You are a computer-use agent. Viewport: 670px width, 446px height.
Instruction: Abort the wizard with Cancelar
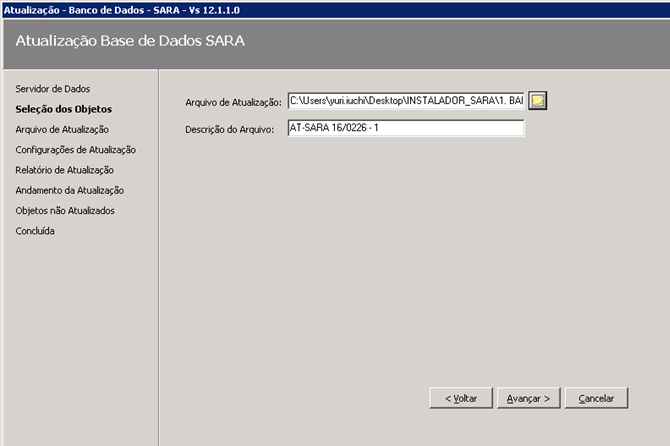597,398
